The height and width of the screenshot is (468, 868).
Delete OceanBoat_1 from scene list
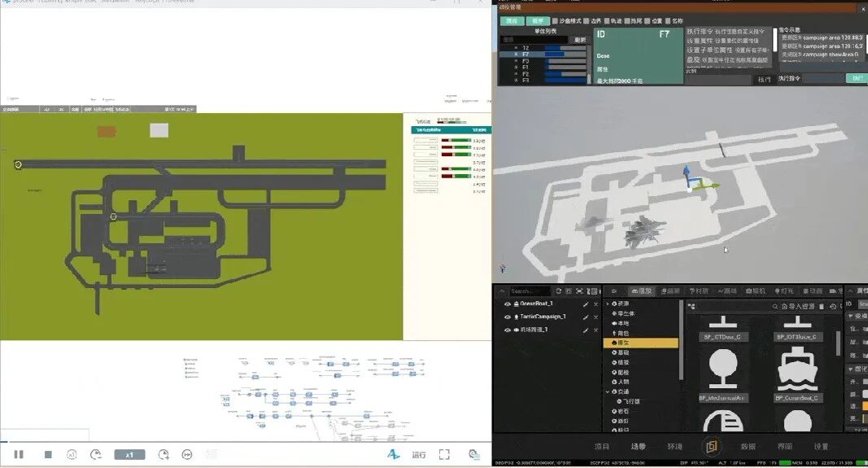click(x=595, y=304)
